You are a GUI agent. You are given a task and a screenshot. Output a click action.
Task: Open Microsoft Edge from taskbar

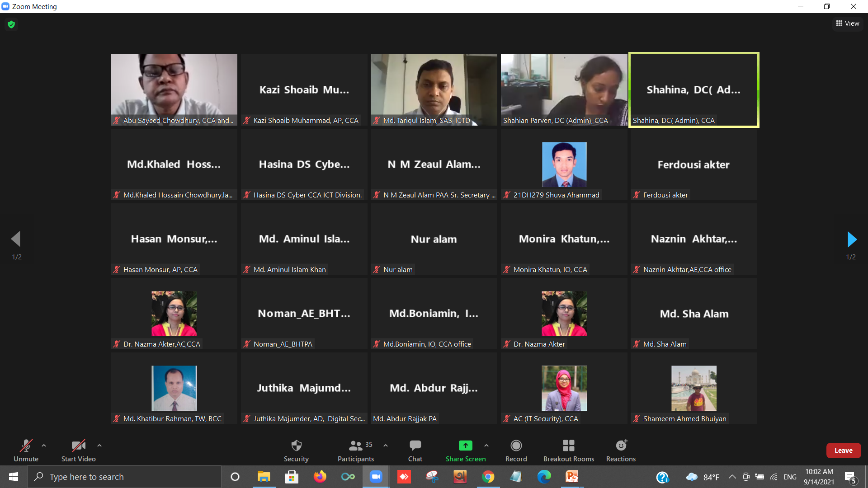tap(544, 477)
